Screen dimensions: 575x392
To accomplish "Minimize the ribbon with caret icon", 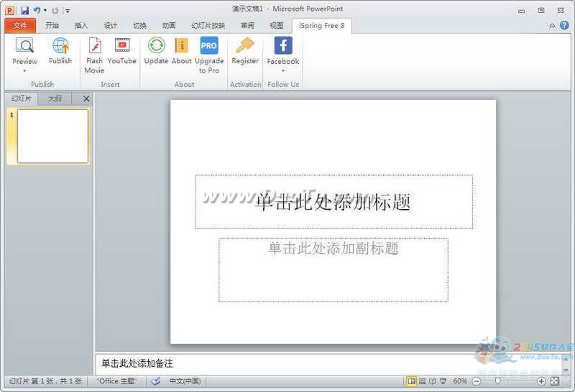I will (x=552, y=26).
